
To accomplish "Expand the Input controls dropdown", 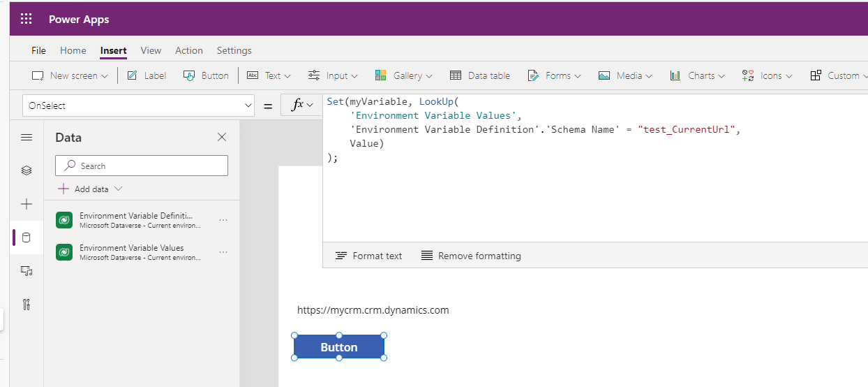I will point(333,75).
